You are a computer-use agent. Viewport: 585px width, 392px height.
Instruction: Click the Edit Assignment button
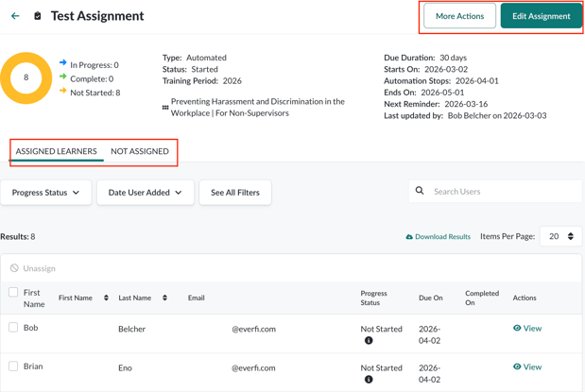click(541, 16)
